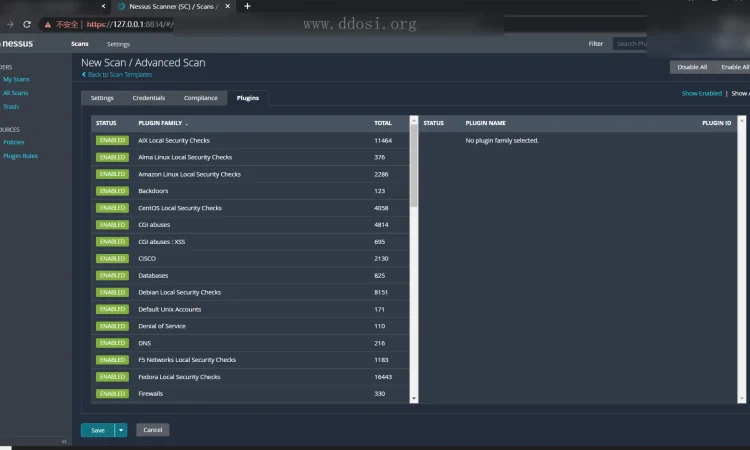The image size is (750, 450).
Task: Click the Nessus logo
Action: (x=17, y=44)
